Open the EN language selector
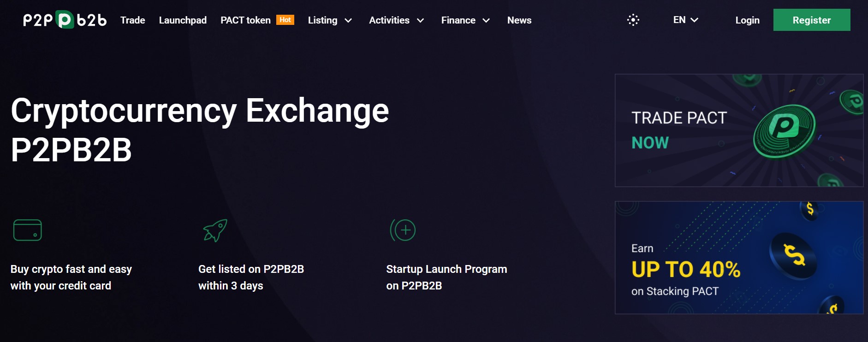 (685, 20)
